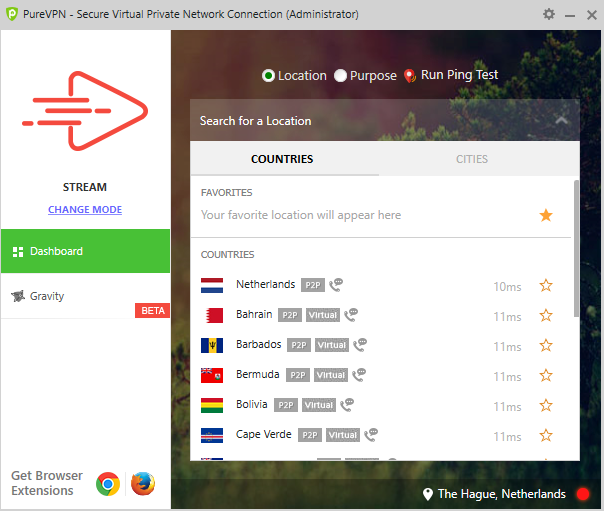Screen dimensions: 604x511
Task: Add Barbados to favorites with star
Action: pos(545,345)
